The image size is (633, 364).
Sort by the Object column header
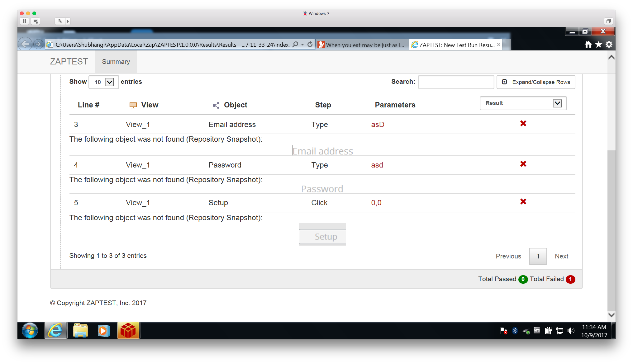pos(236,105)
